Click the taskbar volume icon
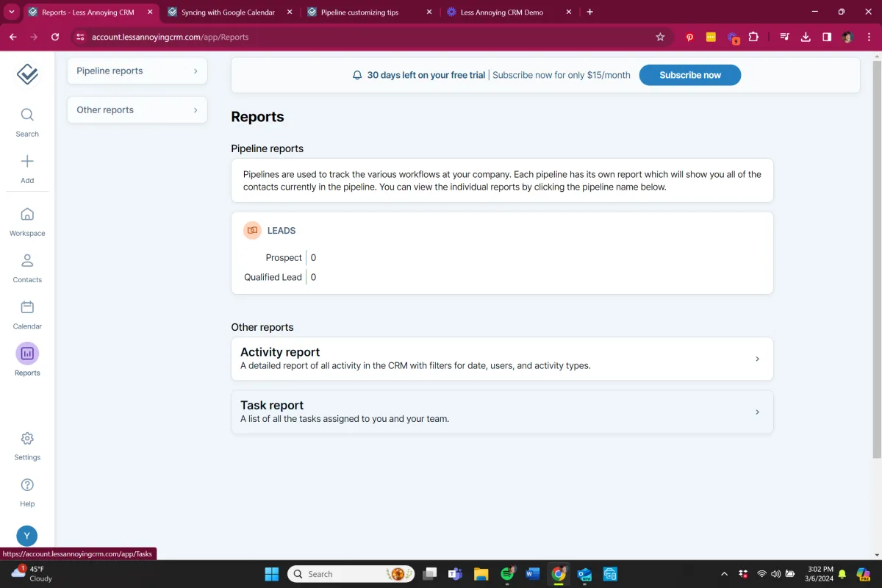Image resolution: width=882 pixels, height=588 pixels. pyautogui.click(x=776, y=574)
